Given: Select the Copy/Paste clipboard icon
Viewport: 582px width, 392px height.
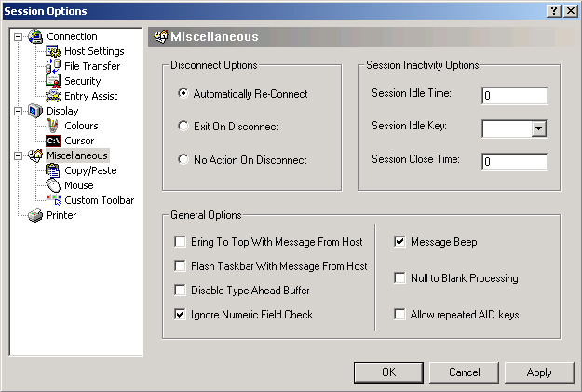Looking at the screenshot, I should tap(53, 170).
